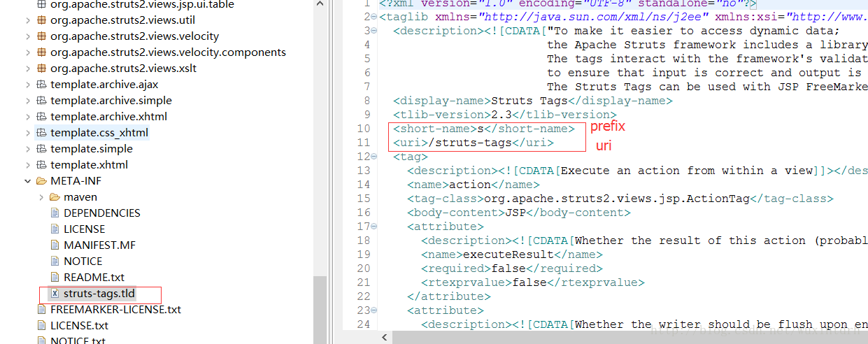Collapse the attribute fold on line 23

(373, 310)
